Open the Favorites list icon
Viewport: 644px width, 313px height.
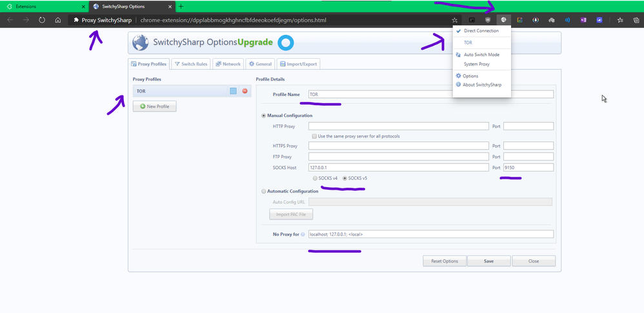click(620, 20)
